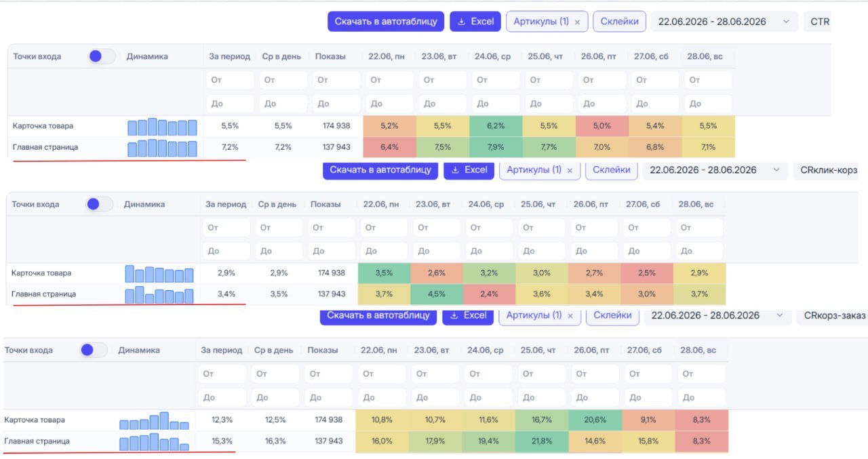Open the date range dropdown beside CTR selector
Viewport: 868px width, 459px height.
[724, 22]
